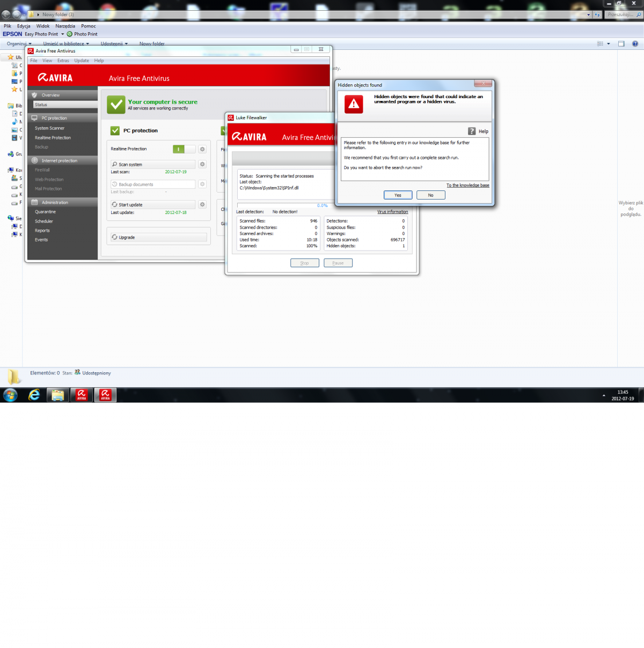The width and height of the screenshot is (644, 648).
Task: Click the PC protection monitor icon in sidebar
Action: [x=34, y=118]
